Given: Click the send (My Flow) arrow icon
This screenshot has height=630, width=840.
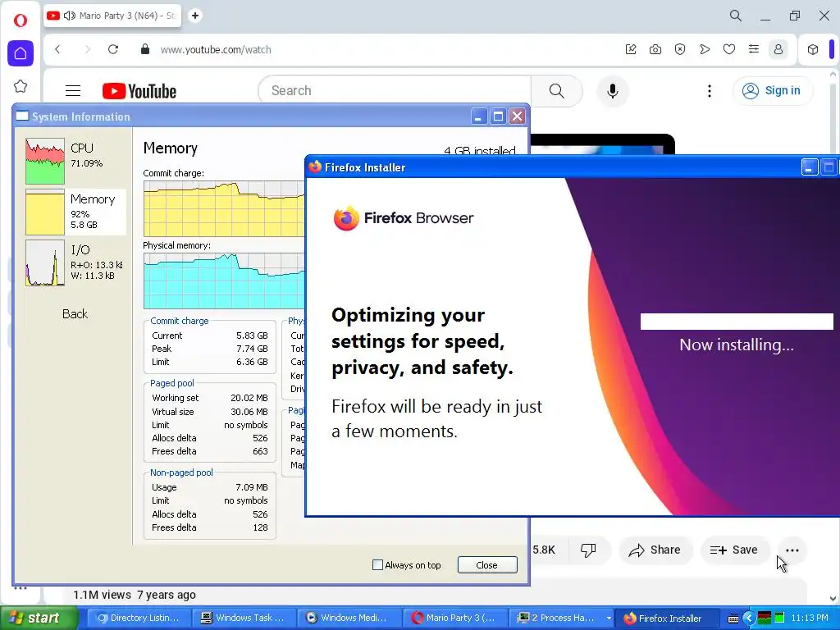Looking at the screenshot, I should (x=705, y=49).
